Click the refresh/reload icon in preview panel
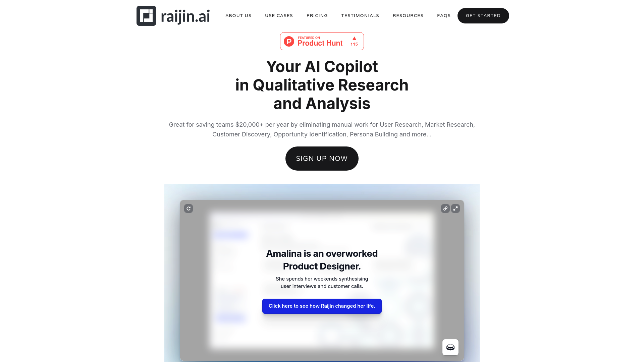The image size is (644, 362). [x=189, y=208]
